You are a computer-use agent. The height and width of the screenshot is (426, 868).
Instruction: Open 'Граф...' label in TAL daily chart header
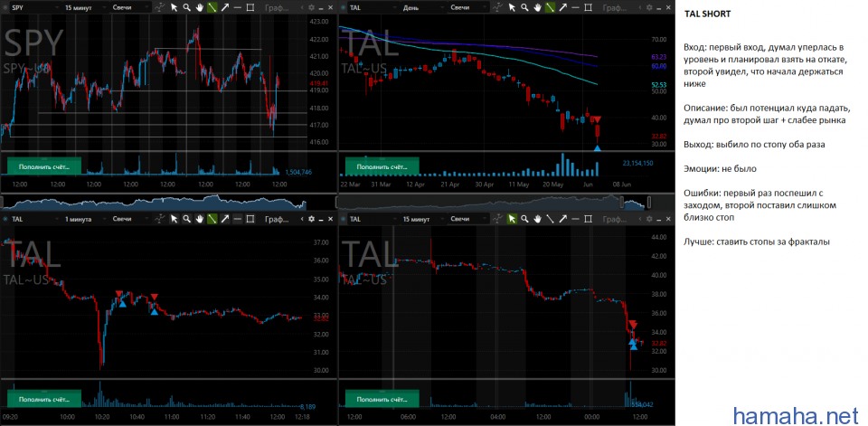click(x=615, y=8)
